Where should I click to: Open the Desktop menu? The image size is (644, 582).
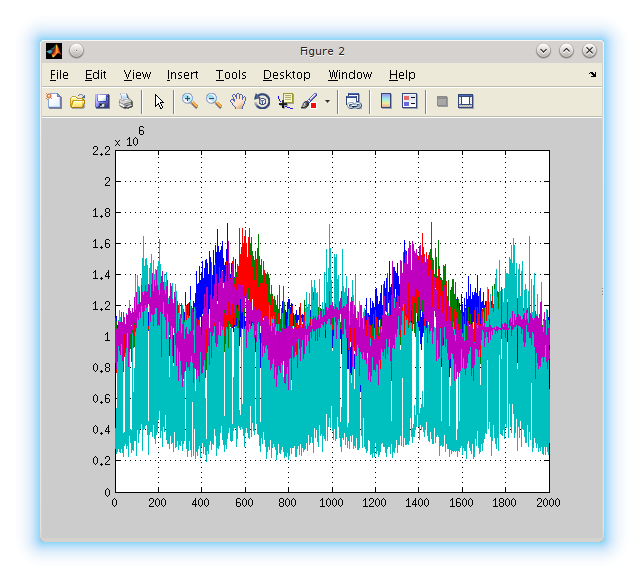(287, 75)
